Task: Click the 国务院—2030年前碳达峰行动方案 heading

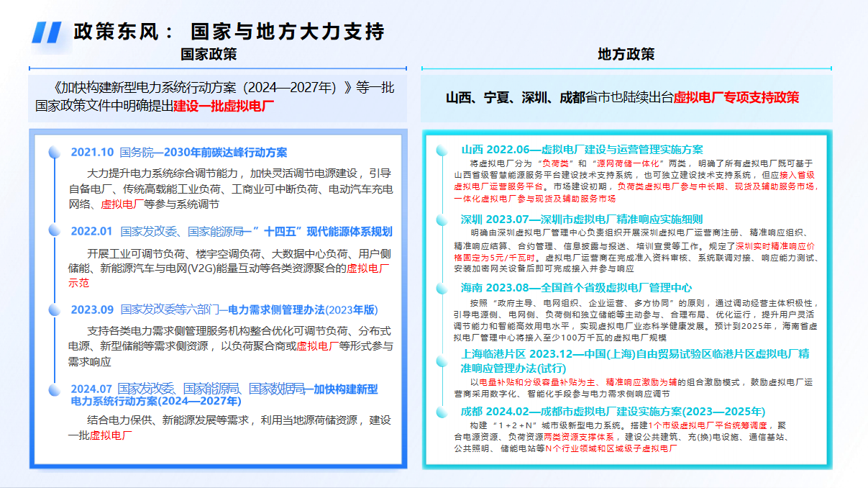Action: [x=204, y=153]
